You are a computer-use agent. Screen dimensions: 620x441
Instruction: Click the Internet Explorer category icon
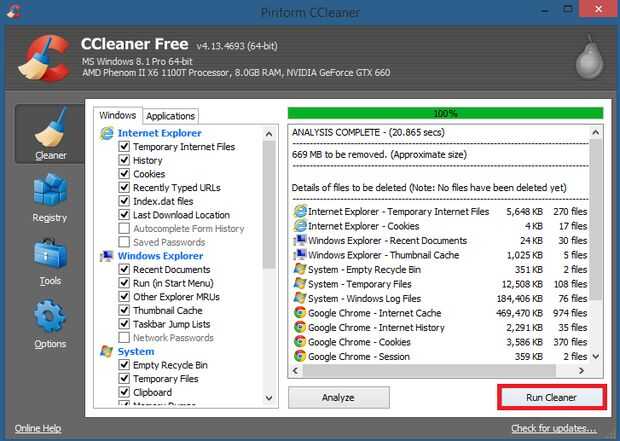pyautogui.click(x=107, y=133)
